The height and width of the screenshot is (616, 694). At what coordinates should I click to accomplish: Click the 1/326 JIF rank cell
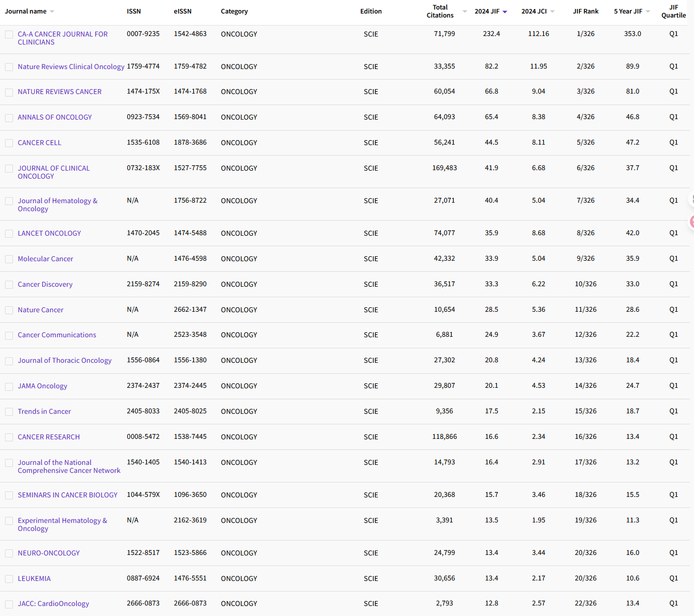[585, 34]
